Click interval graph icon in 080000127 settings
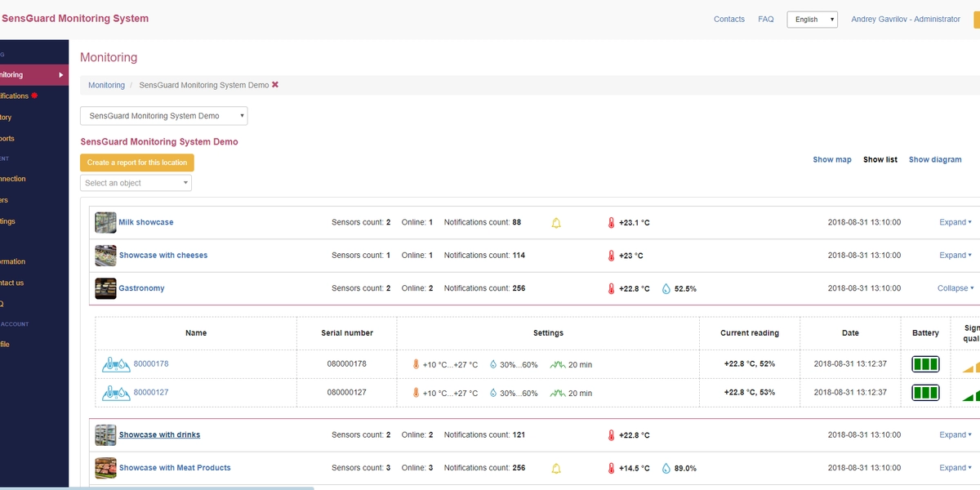 (558, 393)
